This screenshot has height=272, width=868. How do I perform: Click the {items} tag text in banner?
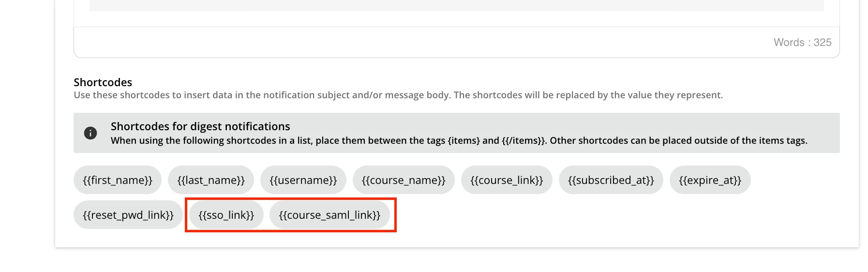click(x=464, y=141)
